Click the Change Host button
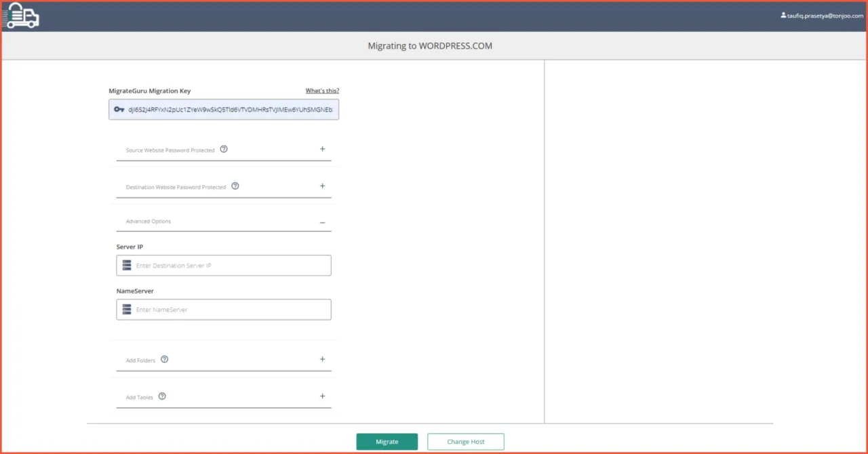868x454 pixels. (x=465, y=442)
